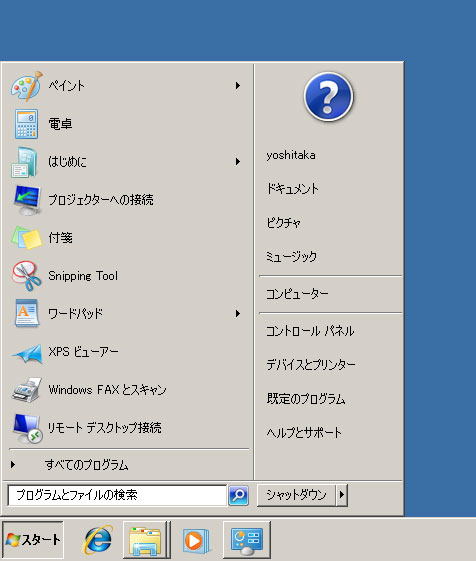Launch Snipping Tool scissors icon
This screenshot has width=476, height=561.
coord(26,275)
